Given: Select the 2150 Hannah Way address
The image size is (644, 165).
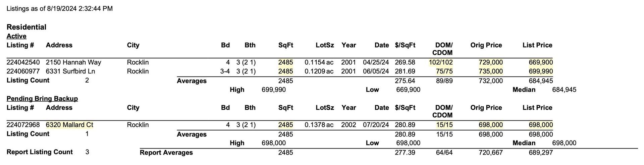Looking at the screenshot, I should [73, 62].
